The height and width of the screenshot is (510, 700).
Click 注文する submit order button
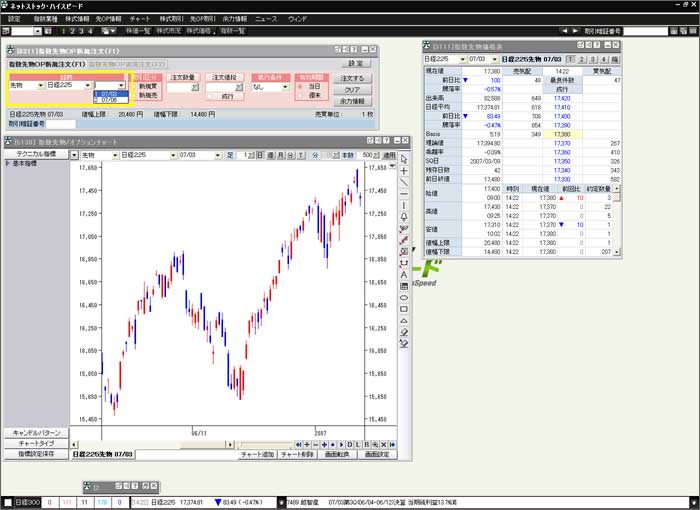pyautogui.click(x=352, y=78)
